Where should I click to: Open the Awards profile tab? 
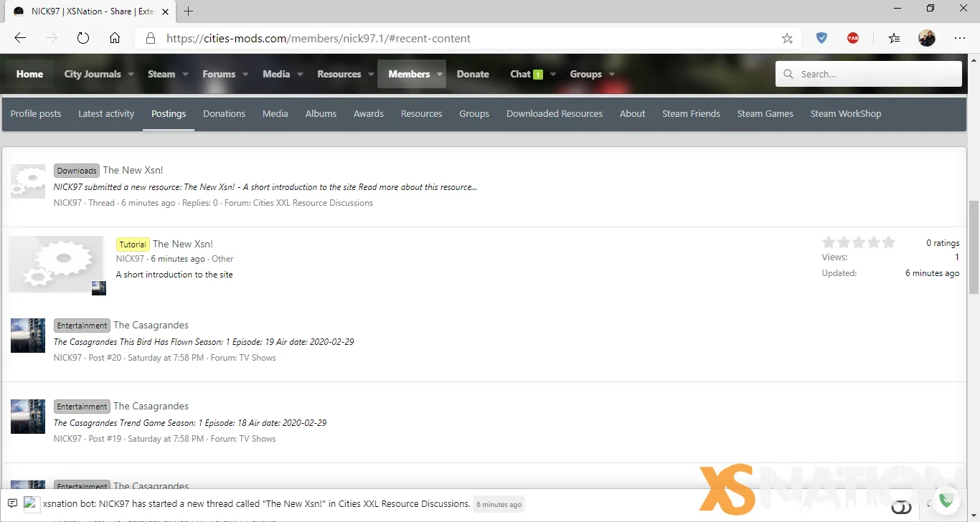[369, 113]
